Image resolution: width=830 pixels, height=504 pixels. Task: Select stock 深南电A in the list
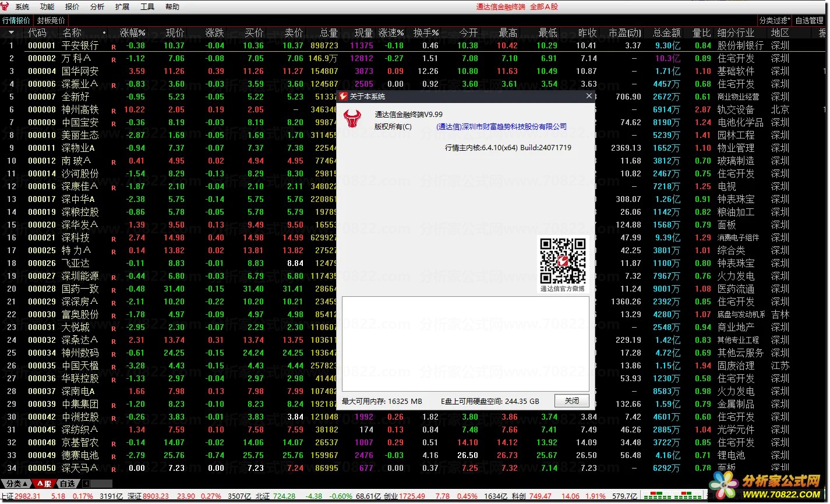click(79, 391)
